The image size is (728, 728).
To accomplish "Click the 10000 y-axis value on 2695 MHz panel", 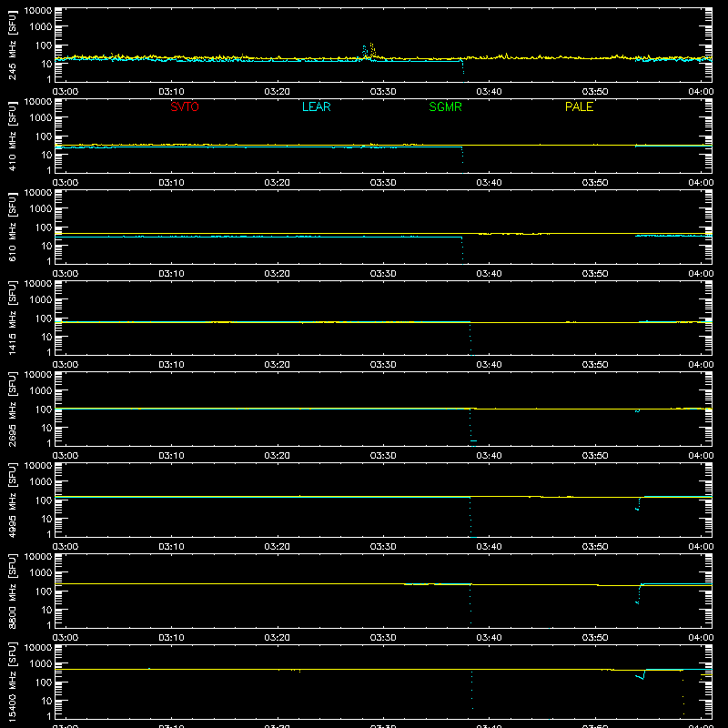I will (x=38, y=375).
